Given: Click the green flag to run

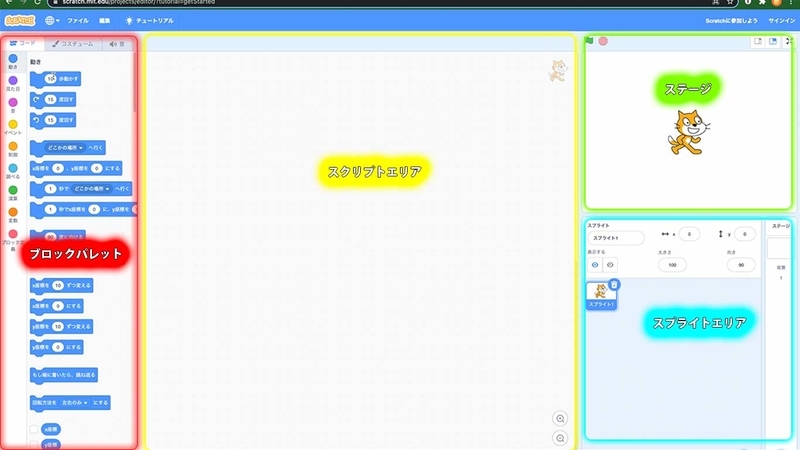Looking at the screenshot, I should pos(589,41).
